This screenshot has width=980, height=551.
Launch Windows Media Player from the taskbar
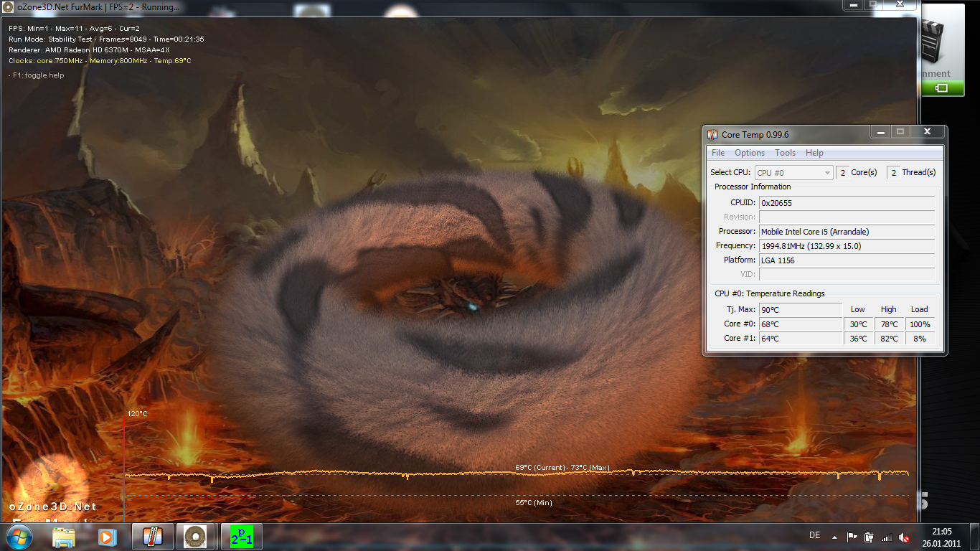105,537
